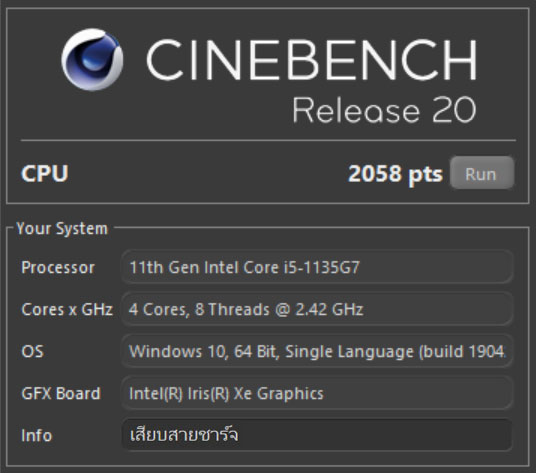Click empty space inside the Info box

(x=376, y=435)
